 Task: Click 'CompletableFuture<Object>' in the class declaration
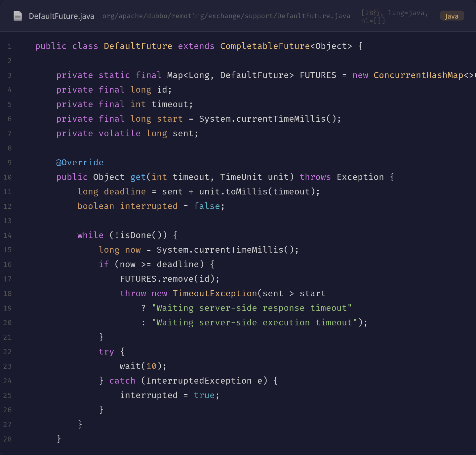[286, 46]
